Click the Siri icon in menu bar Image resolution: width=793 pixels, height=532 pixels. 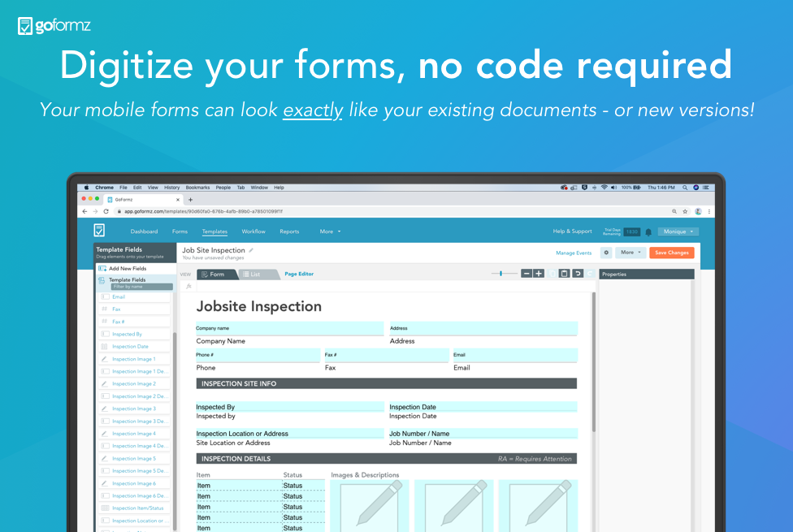point(695,188)
